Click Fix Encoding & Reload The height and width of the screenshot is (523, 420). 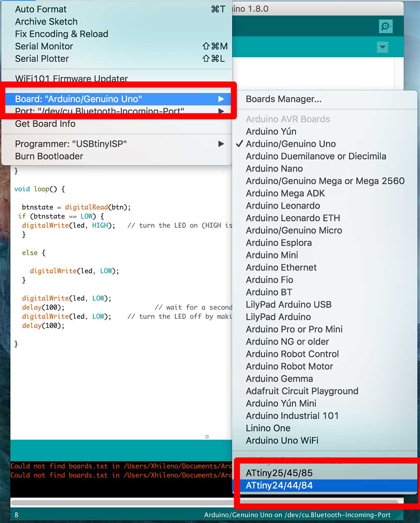(117, 34)
